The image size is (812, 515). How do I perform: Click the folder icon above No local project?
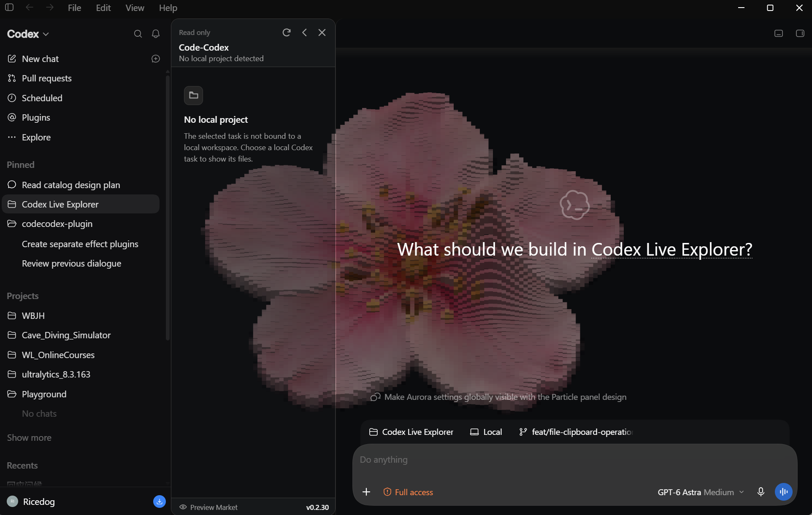(193, 95)
